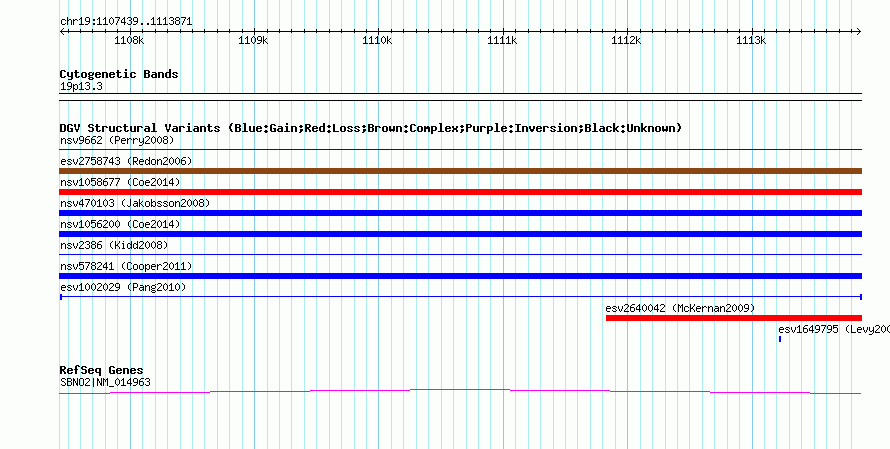
Task: Click the esv1002029 (Pang2010) label
Action: tap(123, 287)
